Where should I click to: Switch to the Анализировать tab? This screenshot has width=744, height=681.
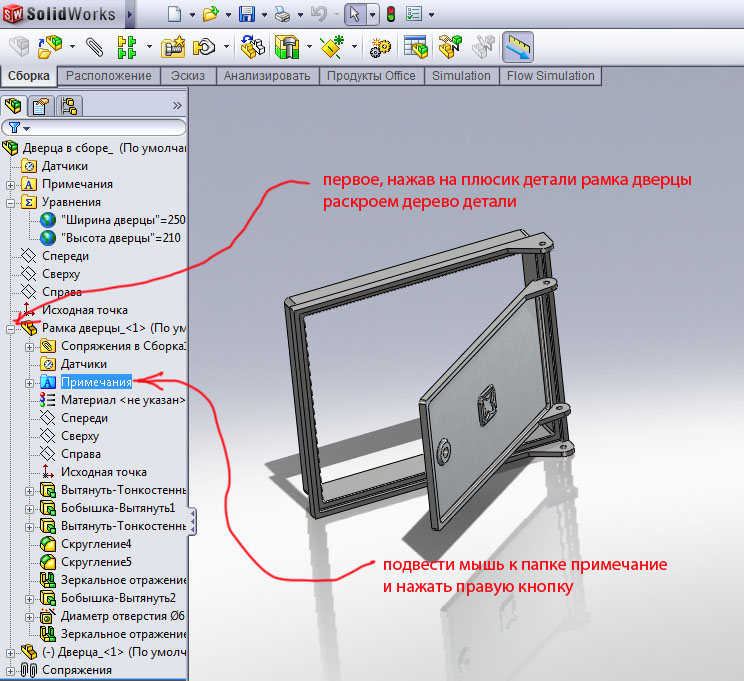click(x=268, y=76)
